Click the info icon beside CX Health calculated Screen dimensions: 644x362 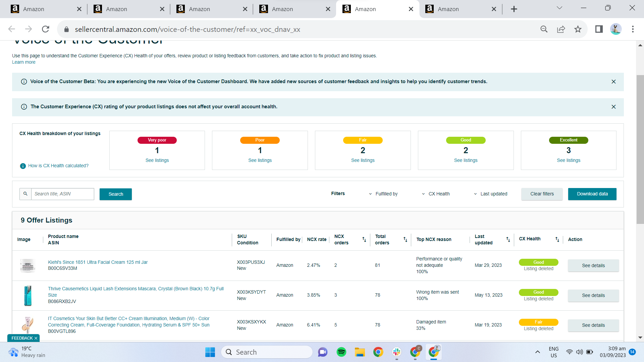[23, 166]
